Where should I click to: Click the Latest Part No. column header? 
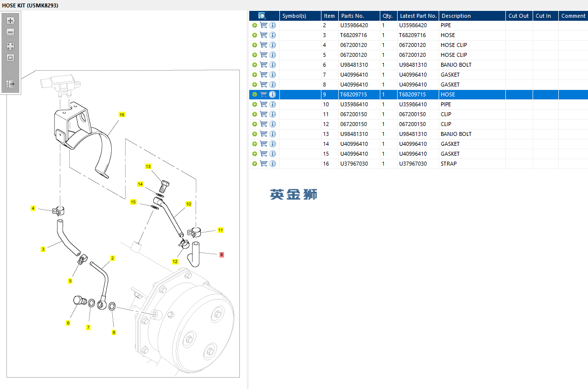[418, 16]
